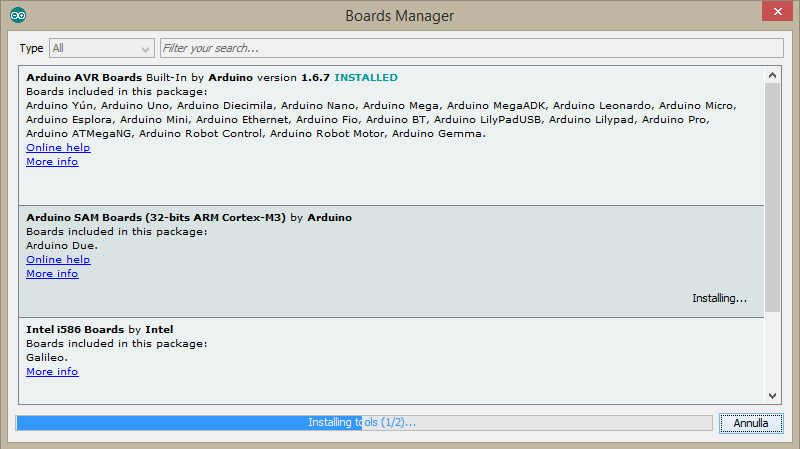Screen dimensions: 800x449
Task: Close the Boards Manager window
Action: click(777, 11)
